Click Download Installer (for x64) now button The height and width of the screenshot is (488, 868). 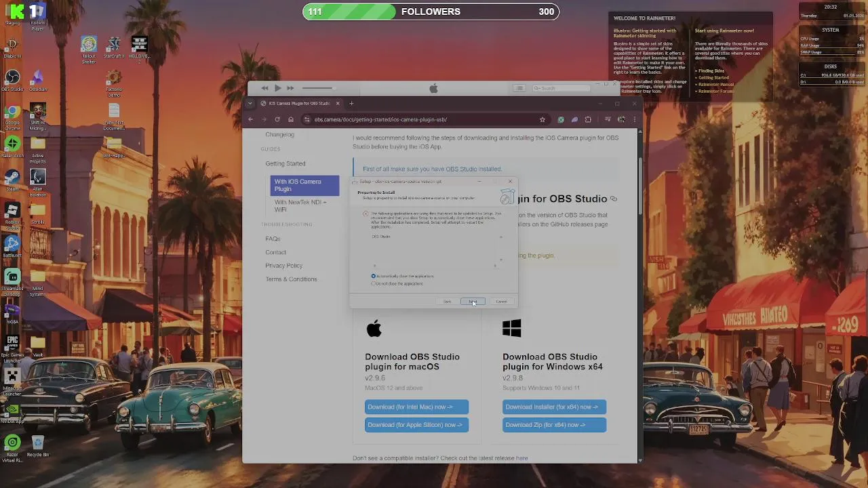point(554,407)
